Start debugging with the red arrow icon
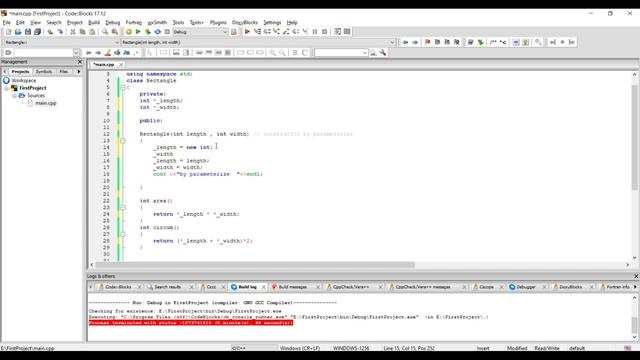This screenshot has height=360, width=640. pyautogui.click(x=247, y=32)
